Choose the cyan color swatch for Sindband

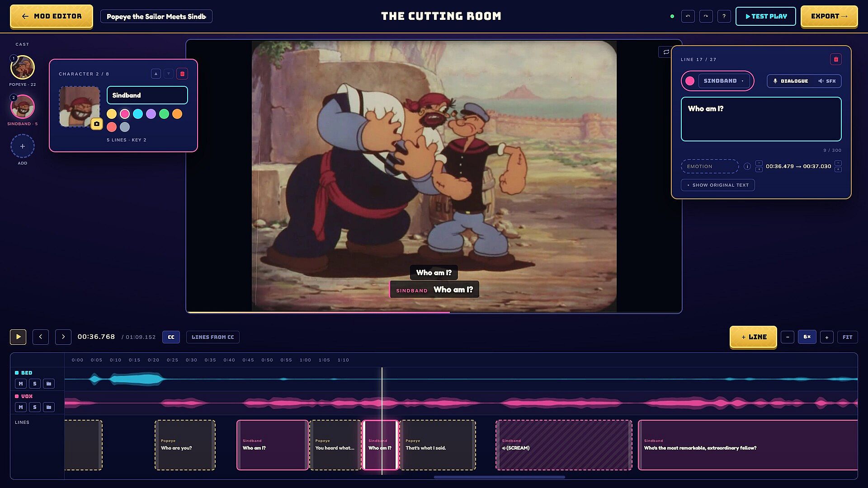click(x=138, y=114)
